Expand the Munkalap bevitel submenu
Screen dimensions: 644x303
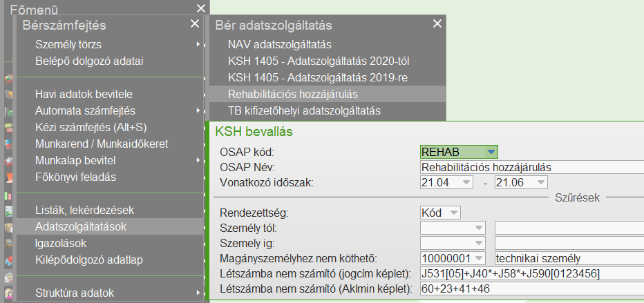(x=109, y=161)
